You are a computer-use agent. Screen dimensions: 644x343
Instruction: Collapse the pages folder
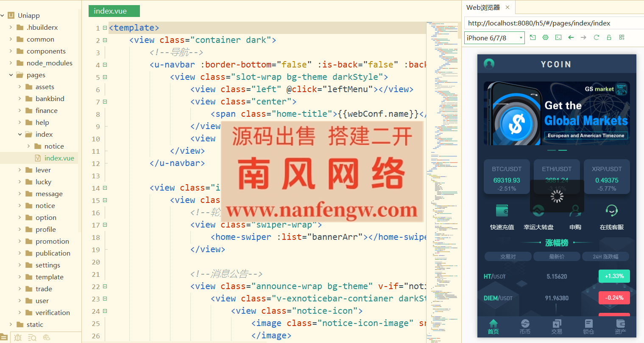[11, 75]
